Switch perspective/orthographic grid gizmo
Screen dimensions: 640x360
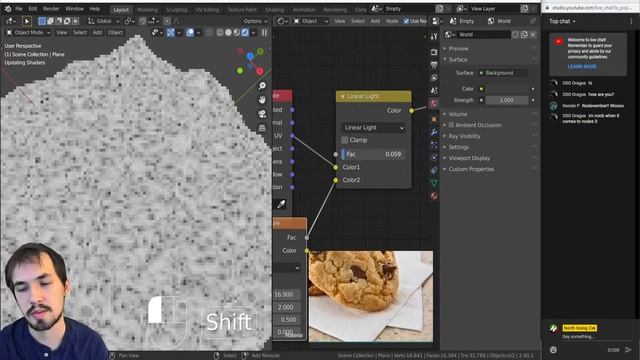(x=262, y=128)
